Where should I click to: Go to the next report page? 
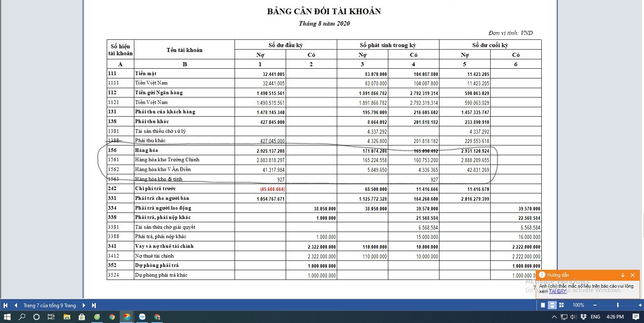(84, 305)
